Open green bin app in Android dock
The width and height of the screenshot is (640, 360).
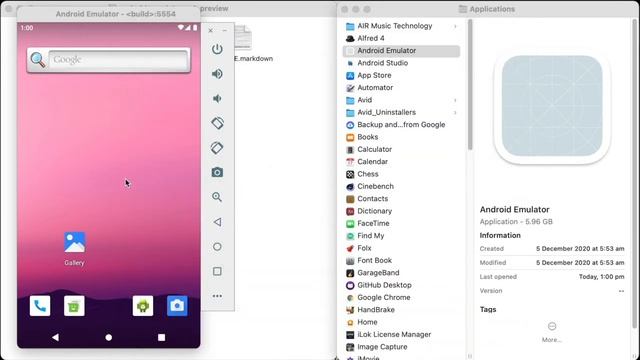(74, 306)
